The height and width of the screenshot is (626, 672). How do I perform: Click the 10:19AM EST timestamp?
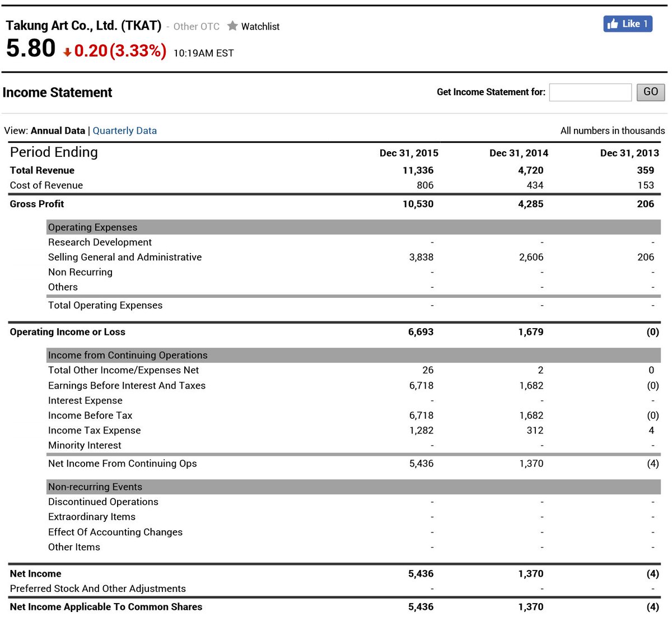(x=203, y=53)
